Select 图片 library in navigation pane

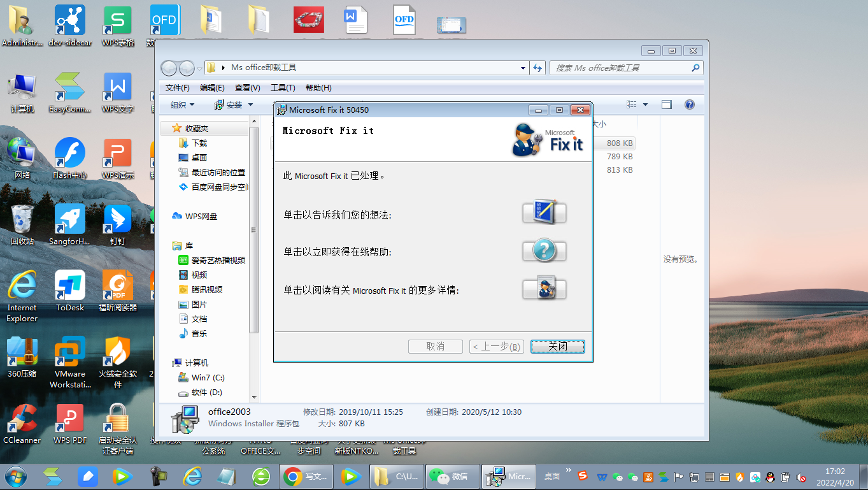[x=193, y=304]
